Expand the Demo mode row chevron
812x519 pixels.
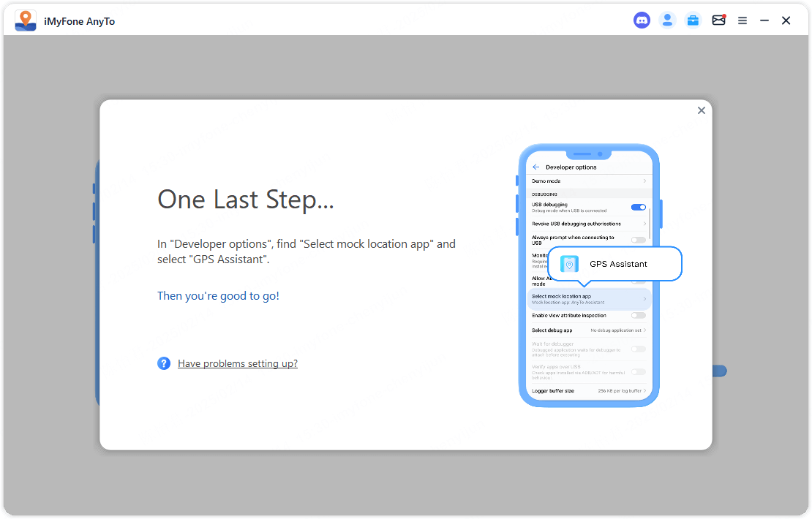[644, 181]
